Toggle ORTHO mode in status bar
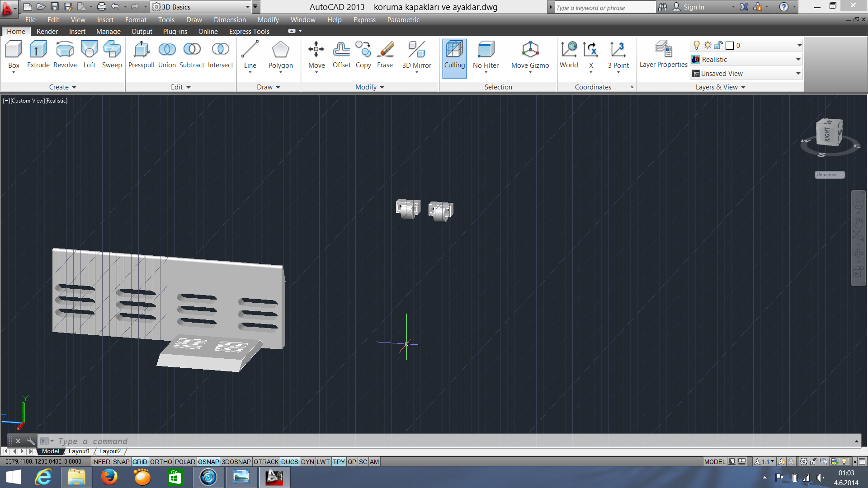The height and width of the screenshot is (488, 868). tap(161, 462)
